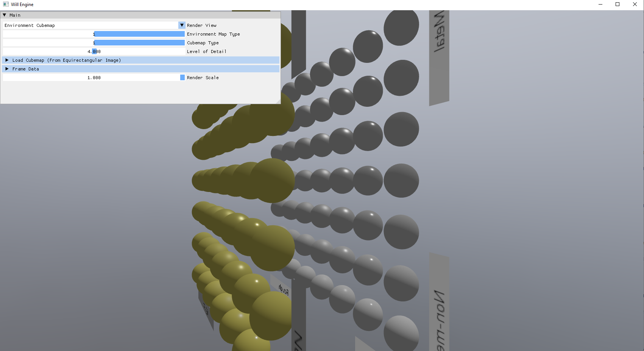
Task: Minimize the Will Engine window
Action: (600, 5)
